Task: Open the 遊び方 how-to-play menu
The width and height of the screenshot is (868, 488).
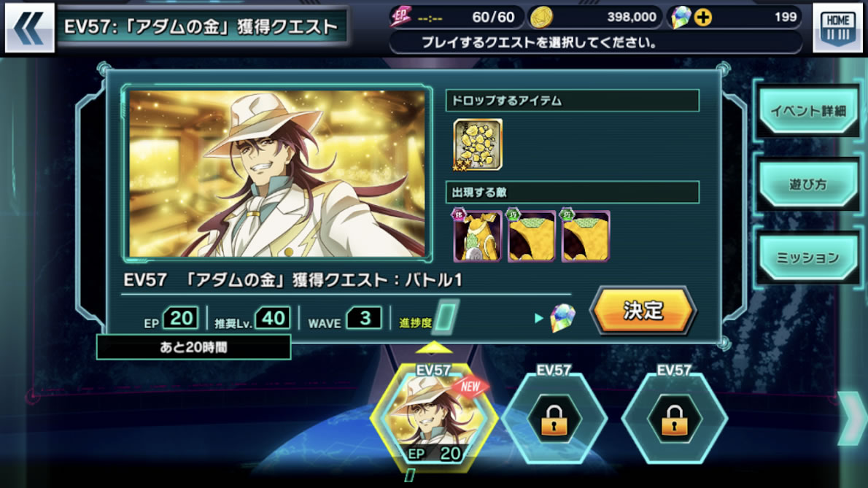Action: (808, 185)
